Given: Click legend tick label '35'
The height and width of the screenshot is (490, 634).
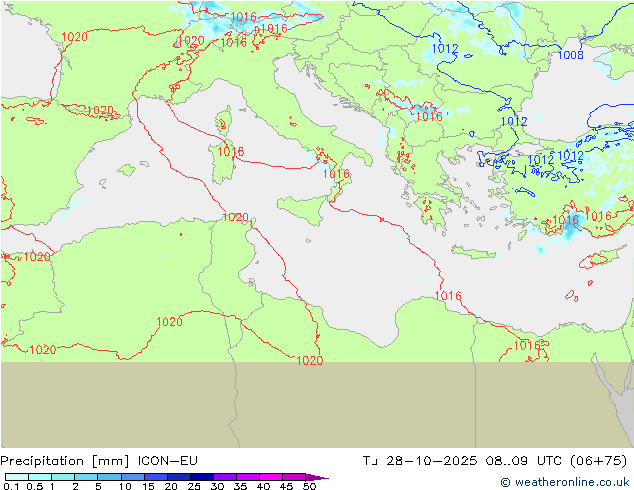Looking at the screenshot, I should pos(240,486).
